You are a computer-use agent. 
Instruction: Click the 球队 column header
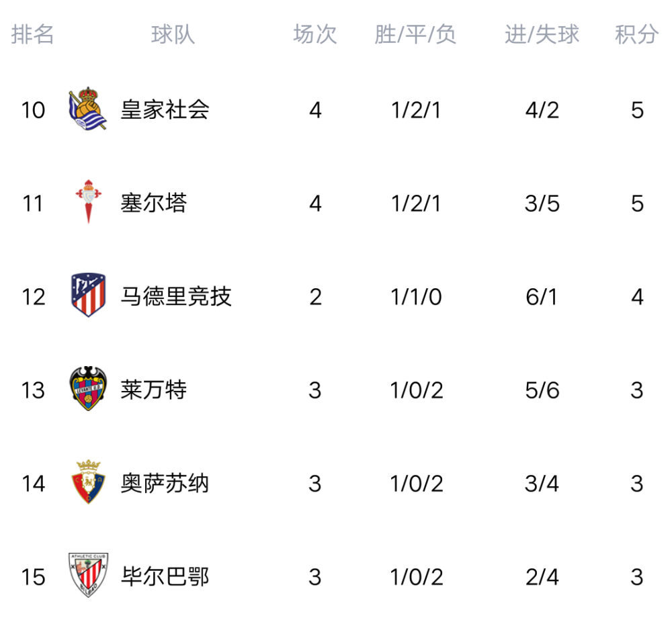pos(173,34)
